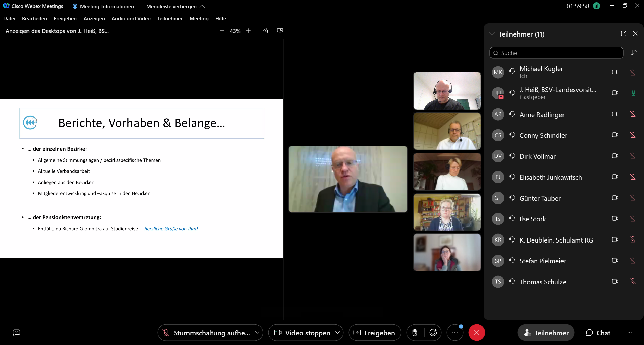Select participant Ilse Stork in list
This screenshot has height=345, width=644.
pos(563,219)
